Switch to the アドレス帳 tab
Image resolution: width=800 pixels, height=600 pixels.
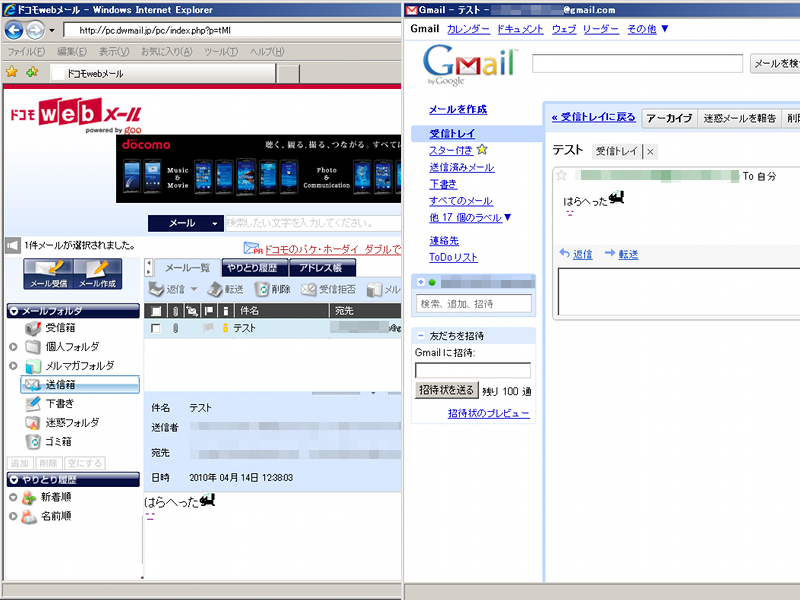pyautogui.click(x=320, y=268)
